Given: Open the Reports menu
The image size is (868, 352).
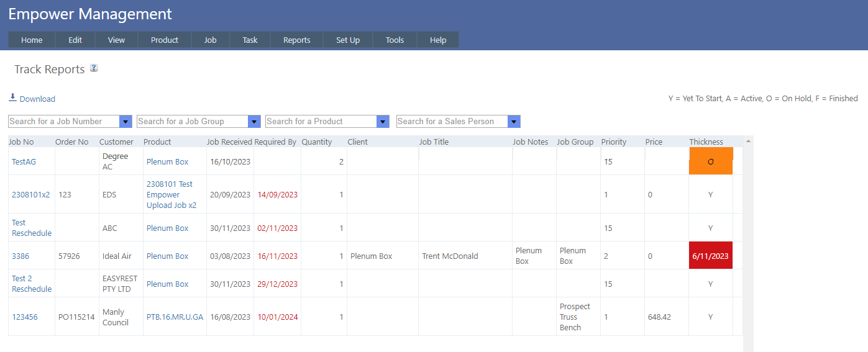Looking at the screenshot, I should 296,40.
